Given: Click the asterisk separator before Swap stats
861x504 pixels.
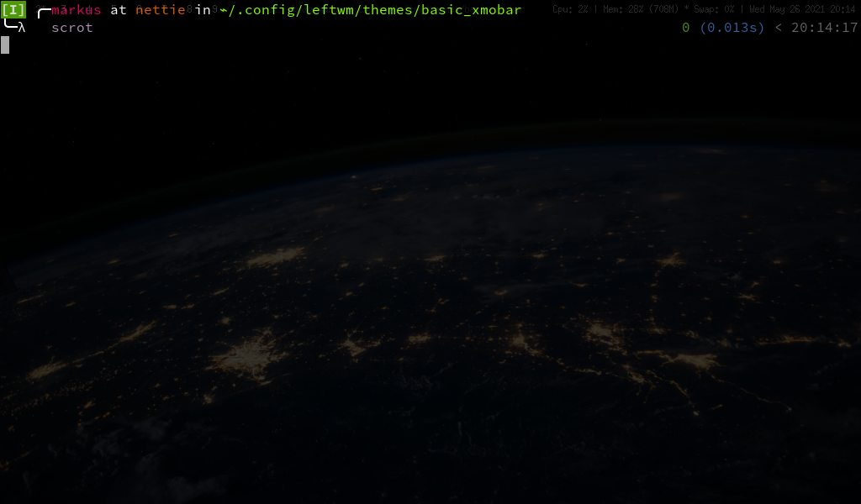Looking at the screenshot, I should click(x=686, y=9).
